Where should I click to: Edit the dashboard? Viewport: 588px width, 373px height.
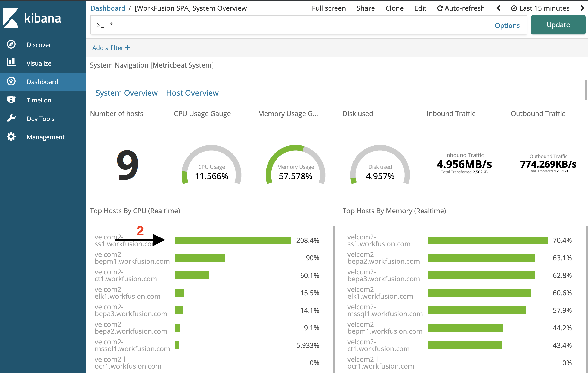click(420, 8)
